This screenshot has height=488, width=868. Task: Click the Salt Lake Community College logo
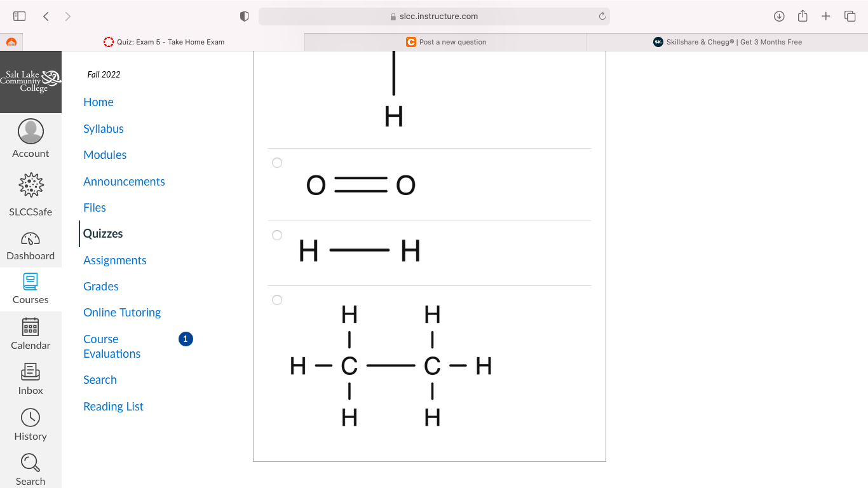pyautogui.click(x=31, y=82)
